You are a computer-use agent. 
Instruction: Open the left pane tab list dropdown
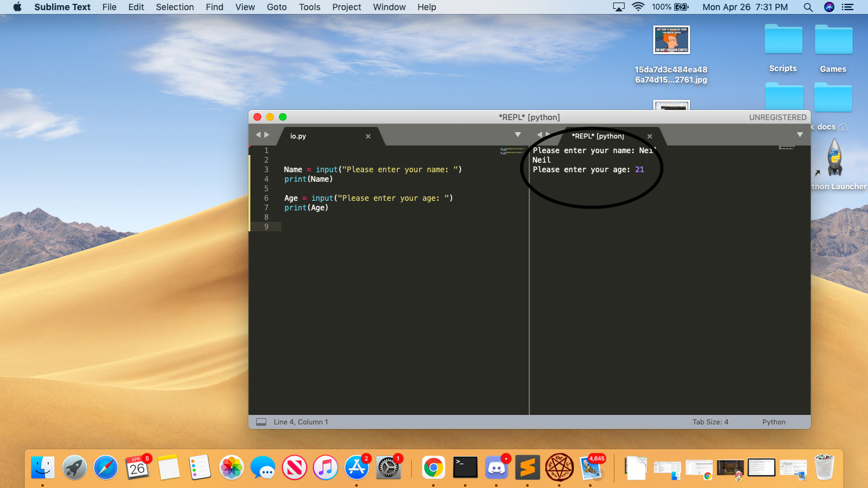[517, 135]
